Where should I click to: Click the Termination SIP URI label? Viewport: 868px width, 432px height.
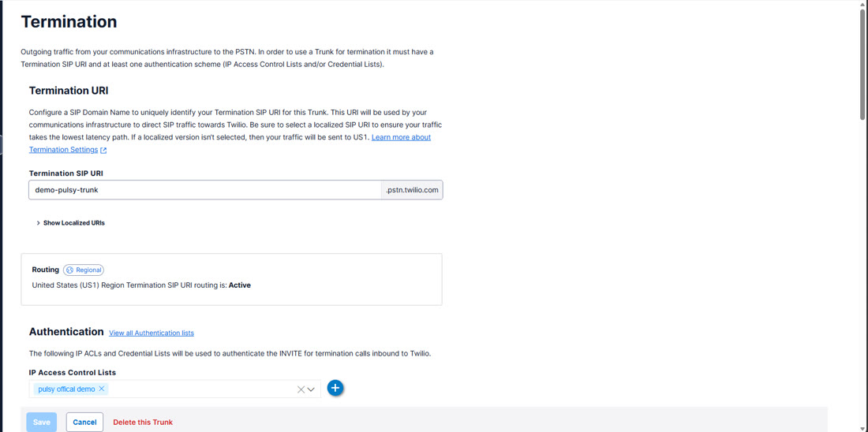click(x=65, y=173)
